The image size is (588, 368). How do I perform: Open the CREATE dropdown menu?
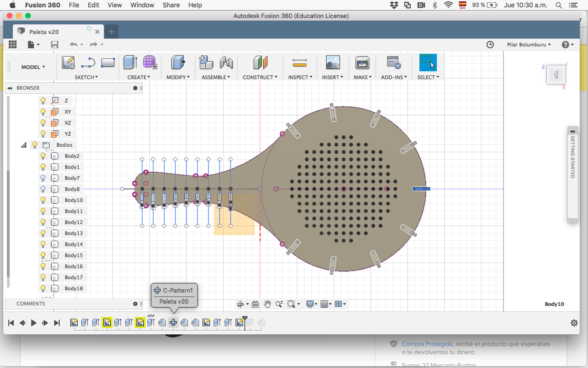(x=139, y=77)
